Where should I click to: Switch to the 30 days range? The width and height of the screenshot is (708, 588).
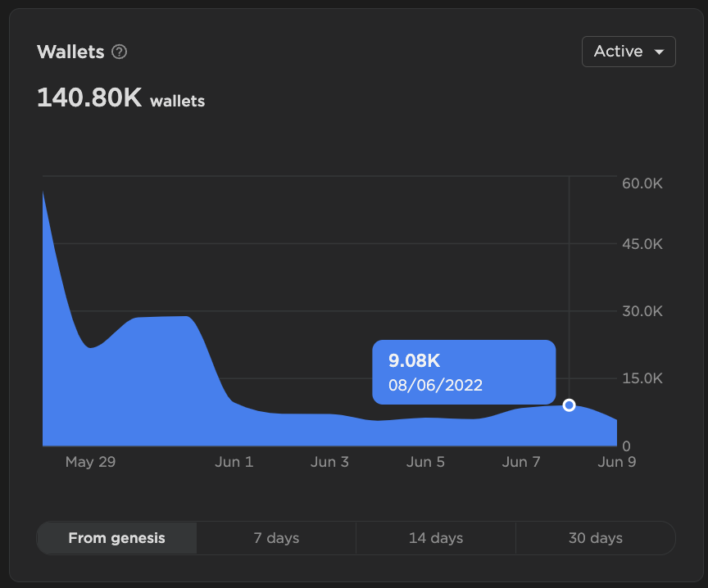(x=596, y=538)
